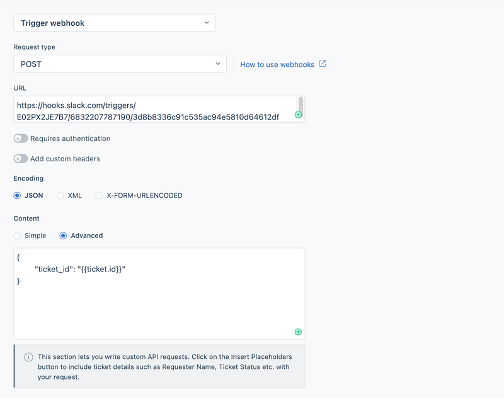This screenshot has height=420, width=504.
Task: Click the insert placeholder icon in URL field
Action: tap(298, 115)
